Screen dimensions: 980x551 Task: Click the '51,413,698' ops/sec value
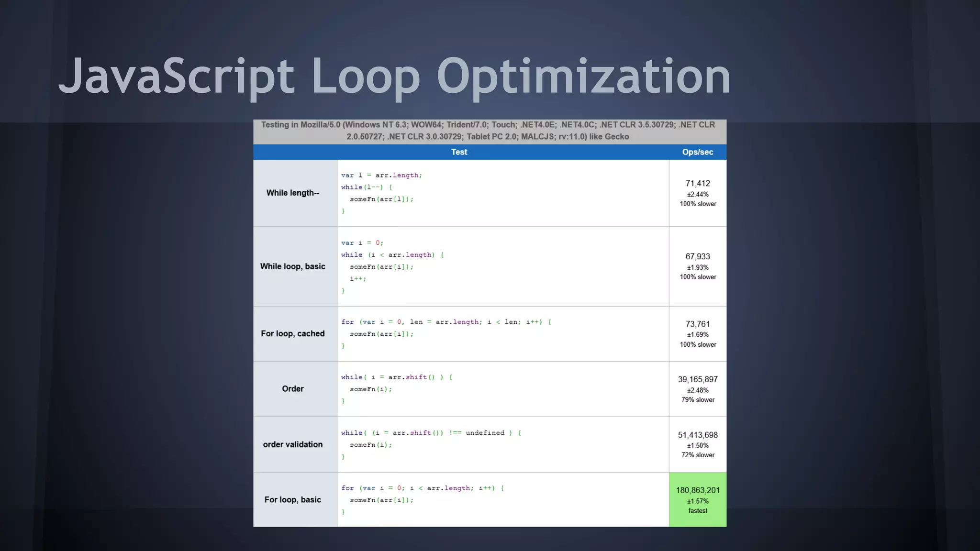point(698,435)
